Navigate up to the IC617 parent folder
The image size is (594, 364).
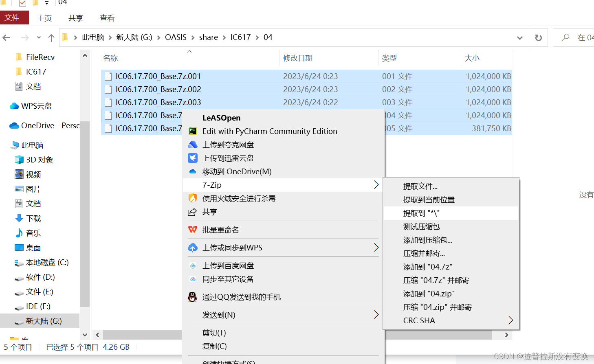click(51, 37)
